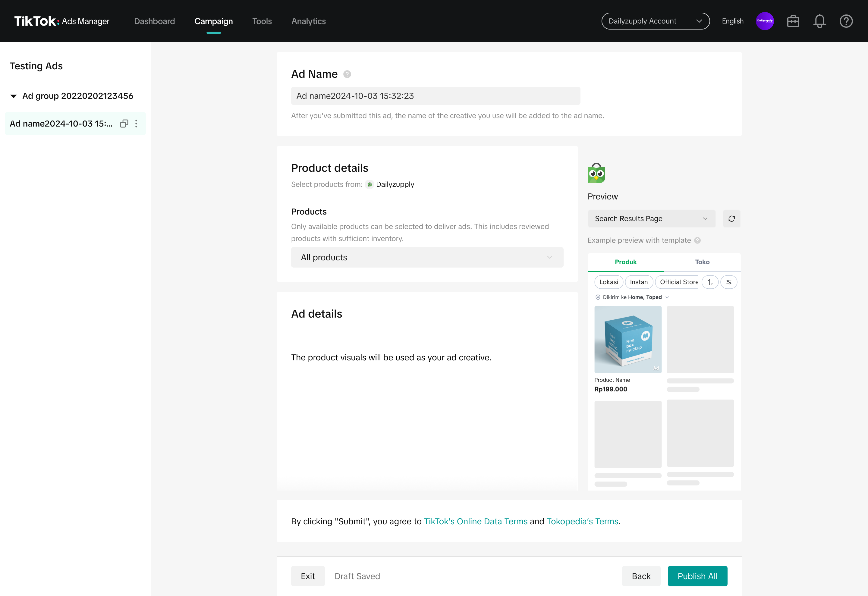Expand the Search Results Page preview dropdown
The width and height of the screenshot is (868, 596).
[x=651, y=219]
